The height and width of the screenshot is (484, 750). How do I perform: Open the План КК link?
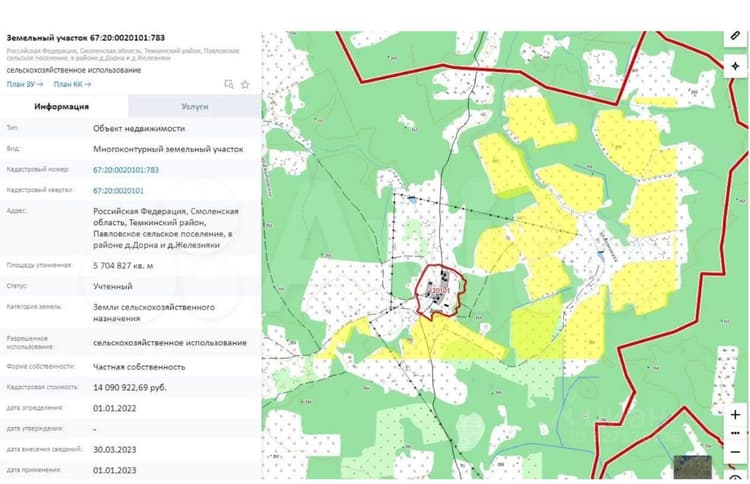click(72, 84)
